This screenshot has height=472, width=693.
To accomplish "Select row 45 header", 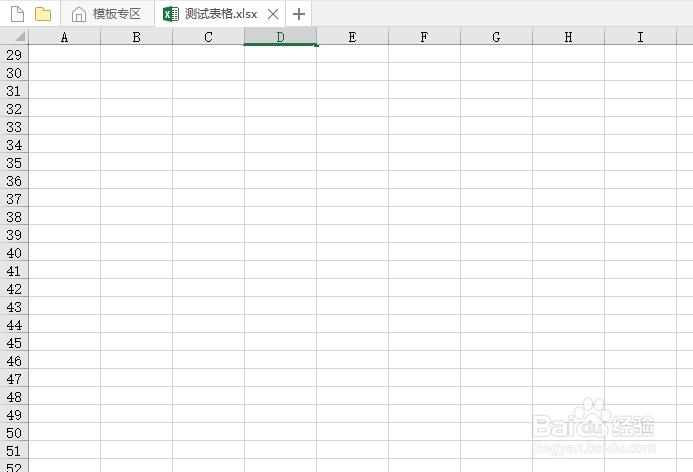I will pos(14,343).
